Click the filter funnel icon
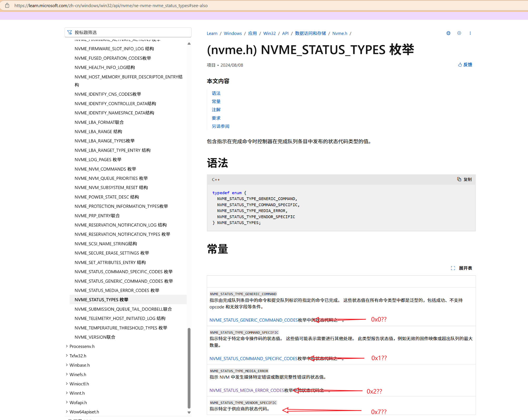Image resolution: width=528 pixels, height=420 pixels. (70, 32)
